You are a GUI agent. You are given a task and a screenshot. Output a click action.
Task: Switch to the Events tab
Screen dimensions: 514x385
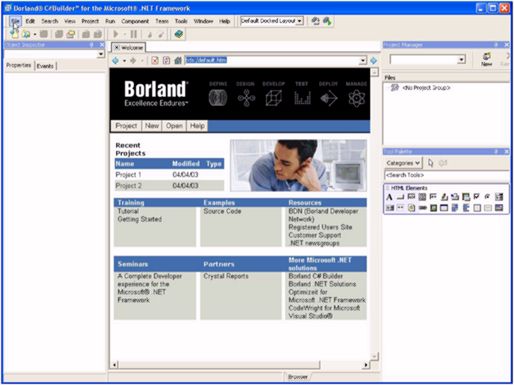tap(45, 66)
